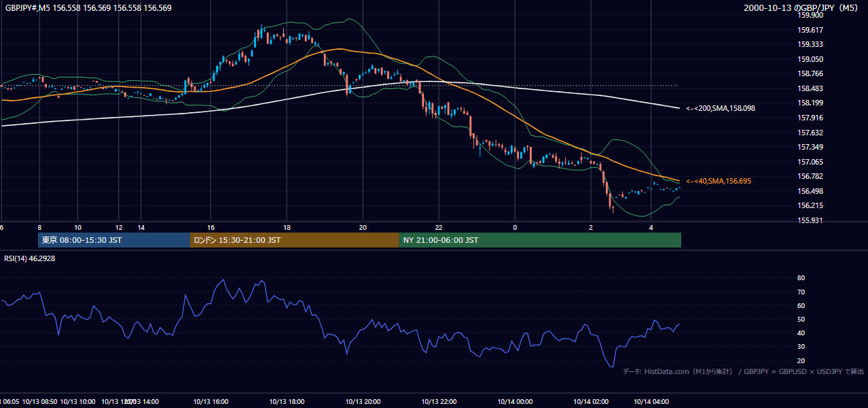Pick the 157.349 price axis value
The width and height of the screenshot is (868, 408).
810,148
